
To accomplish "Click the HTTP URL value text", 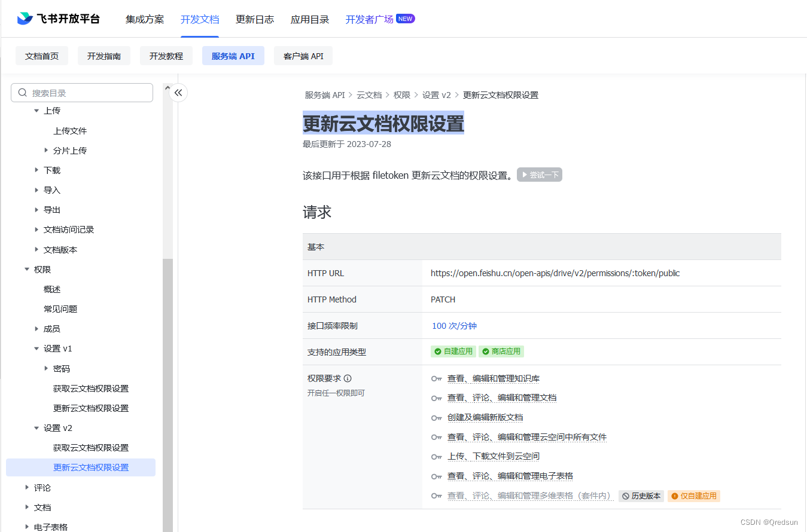I will pos(555,273).
